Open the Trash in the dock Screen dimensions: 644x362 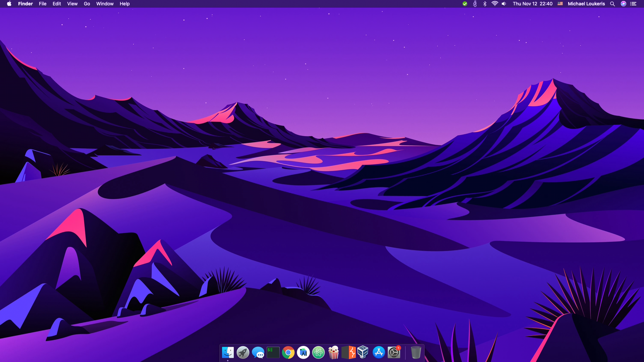pyautogui.click(x=416, y=353)
